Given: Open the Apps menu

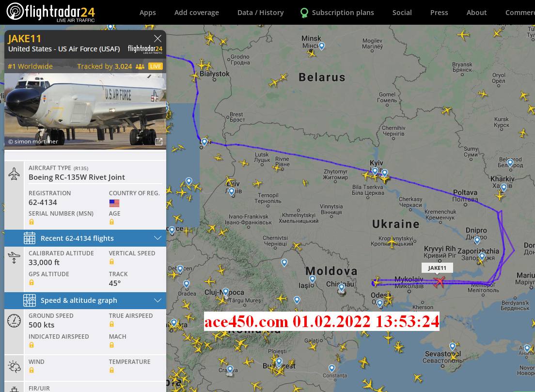Looking at the screenshot, I should click(x=148, y=13).
